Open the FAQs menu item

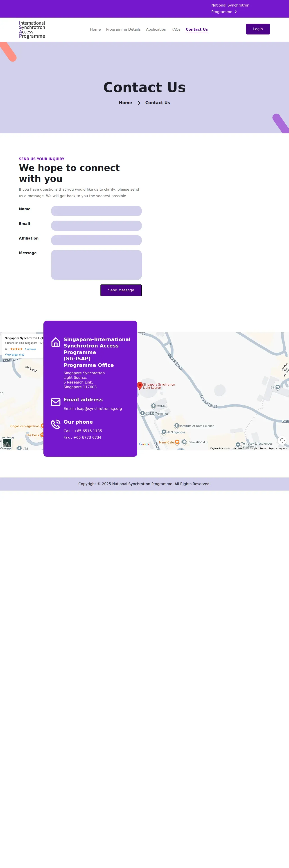(x=176, y=30)
